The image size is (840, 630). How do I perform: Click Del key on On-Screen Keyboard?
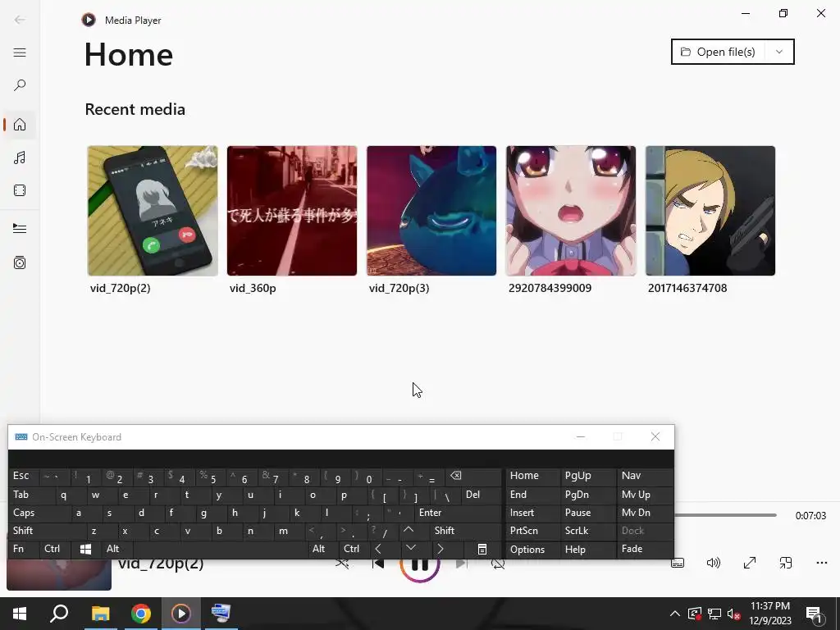pyautogui.click(x=480, y=495)
